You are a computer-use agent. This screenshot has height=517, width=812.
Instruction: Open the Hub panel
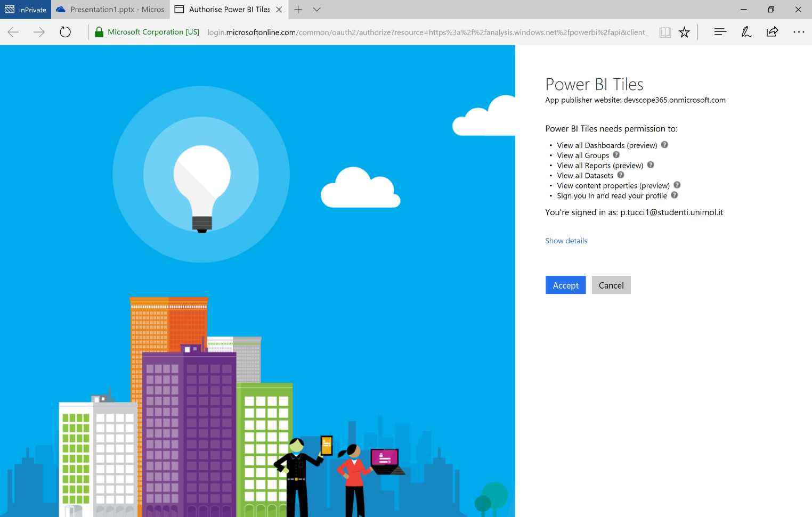coord(720,32)
